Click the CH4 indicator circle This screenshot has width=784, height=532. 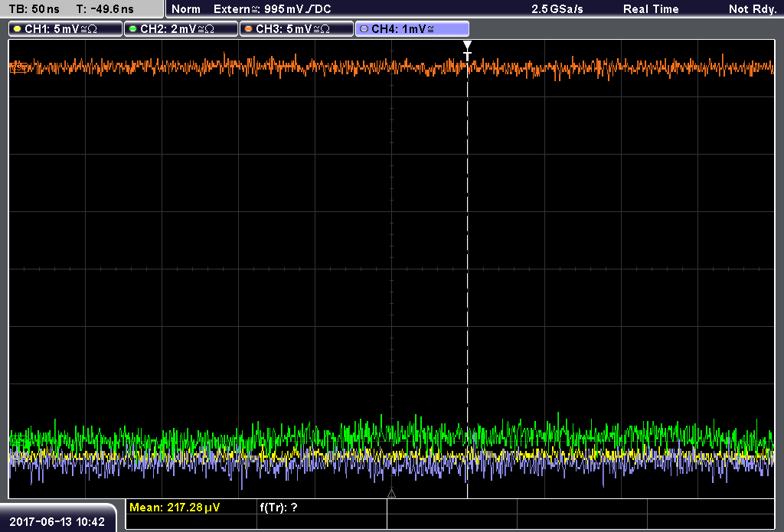coord(364,29)
